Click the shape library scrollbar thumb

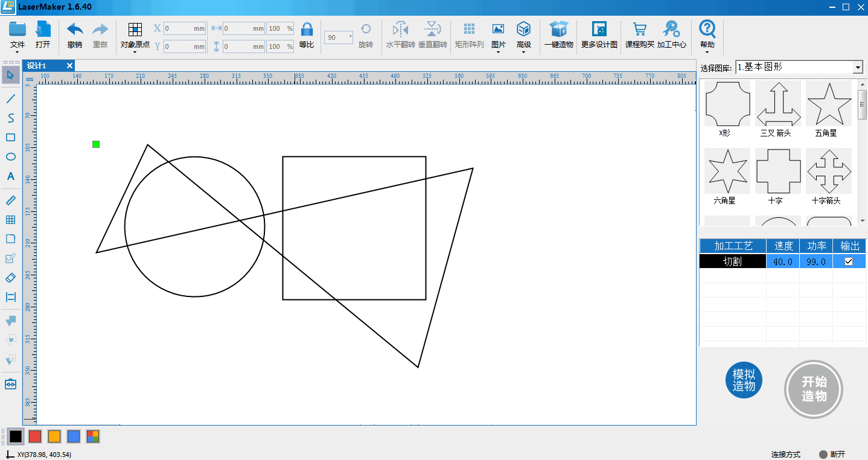click(x=863, y=105)
